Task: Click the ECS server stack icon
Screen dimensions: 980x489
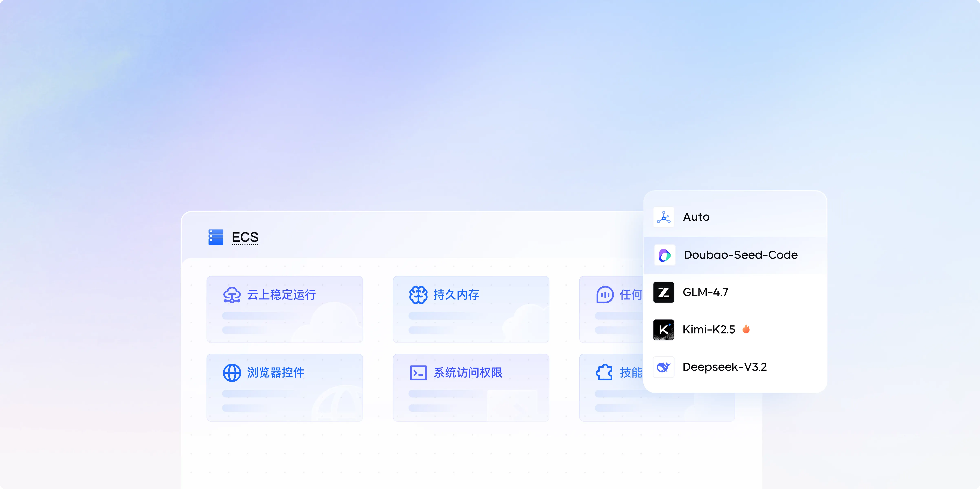Action: coord(216,237)
